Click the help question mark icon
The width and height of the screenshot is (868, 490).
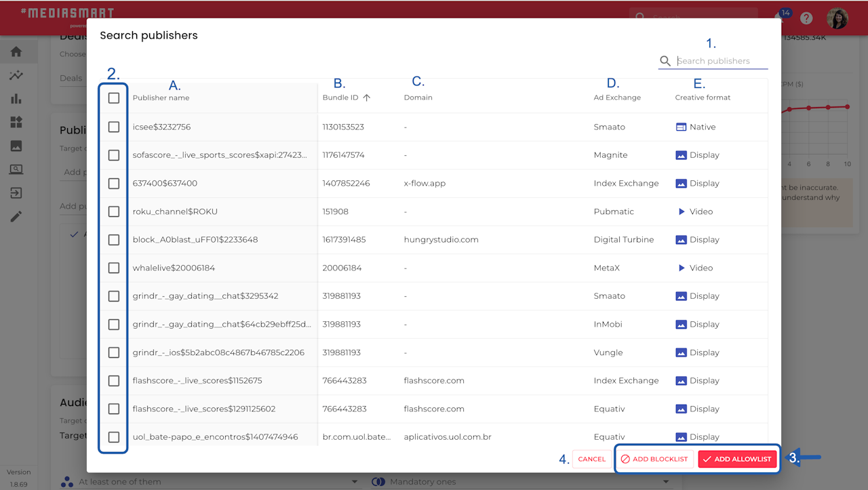click(x=806, y=18)
